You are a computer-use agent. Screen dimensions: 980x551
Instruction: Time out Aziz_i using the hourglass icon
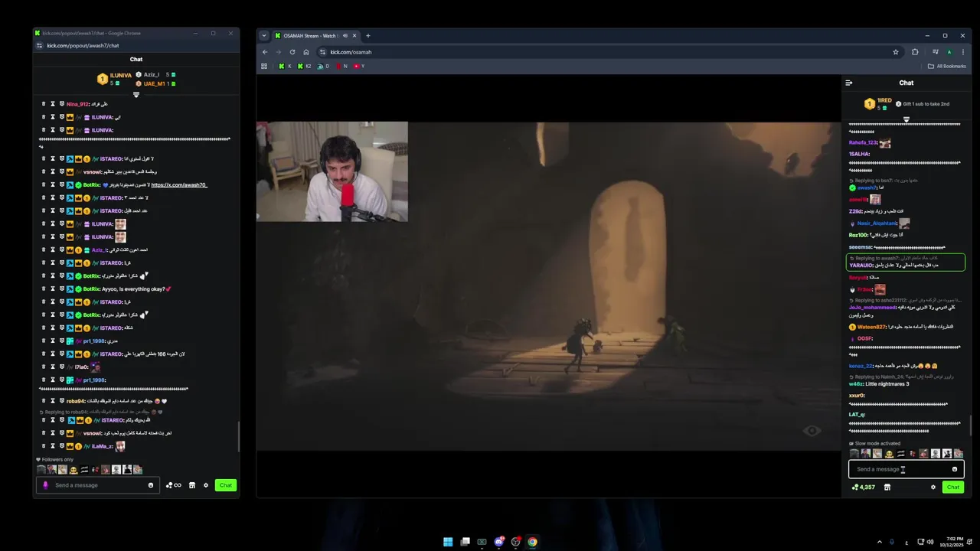[53, 249]
